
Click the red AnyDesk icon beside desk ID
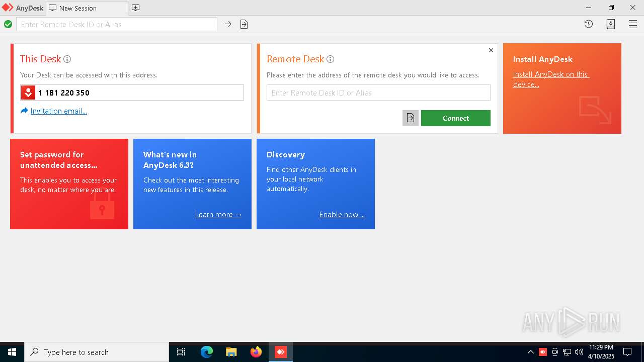click(x=28, y=93)
